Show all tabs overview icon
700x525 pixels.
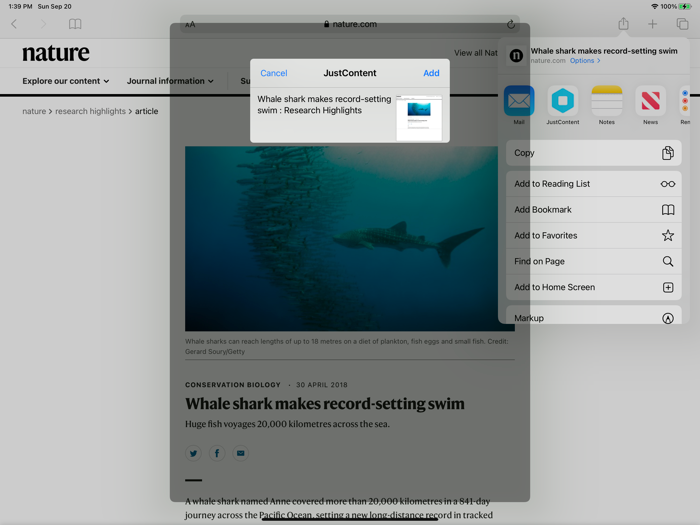pyautogui.click(x=682, y=24)
